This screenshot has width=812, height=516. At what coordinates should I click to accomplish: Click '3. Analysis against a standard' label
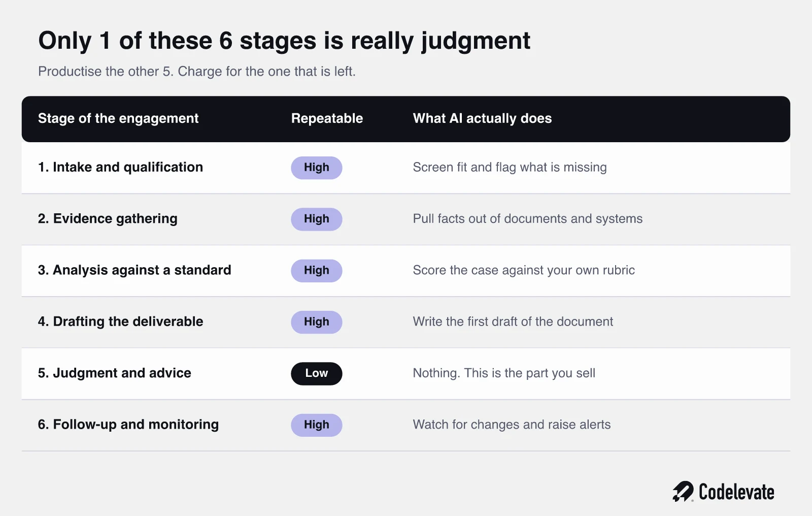(x=134, y=270)
